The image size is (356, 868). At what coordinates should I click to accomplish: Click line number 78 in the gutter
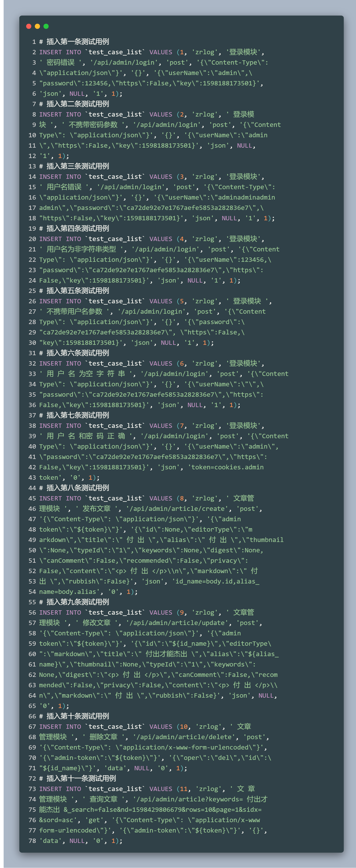[x=32, y=841]
